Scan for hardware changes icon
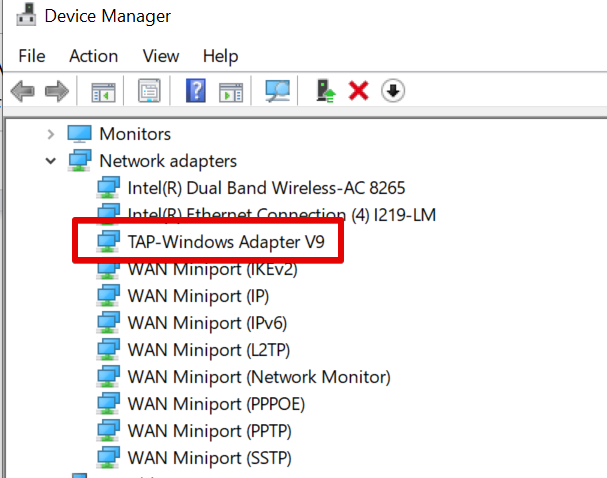Viewport: 607px width, 478px height. click(277, 91)
